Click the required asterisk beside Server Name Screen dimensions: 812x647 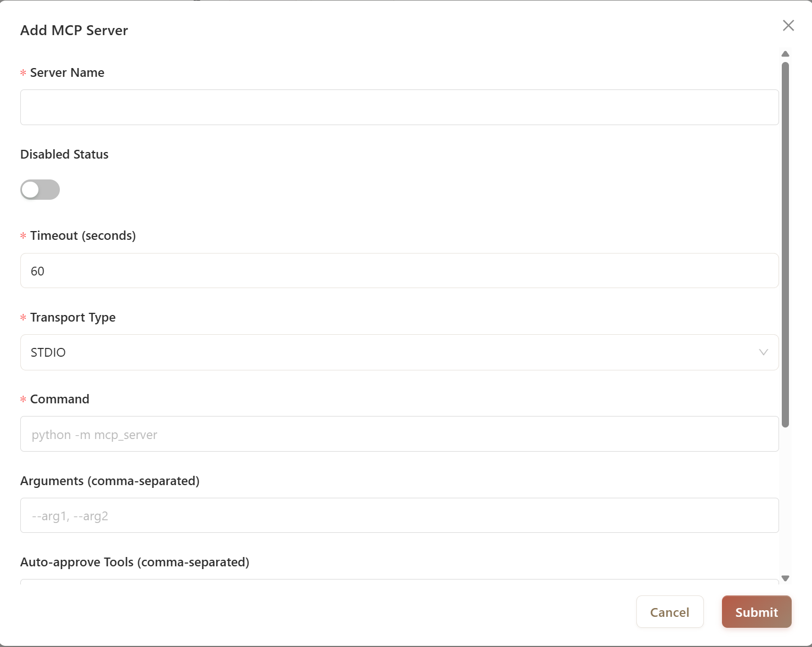23,72
